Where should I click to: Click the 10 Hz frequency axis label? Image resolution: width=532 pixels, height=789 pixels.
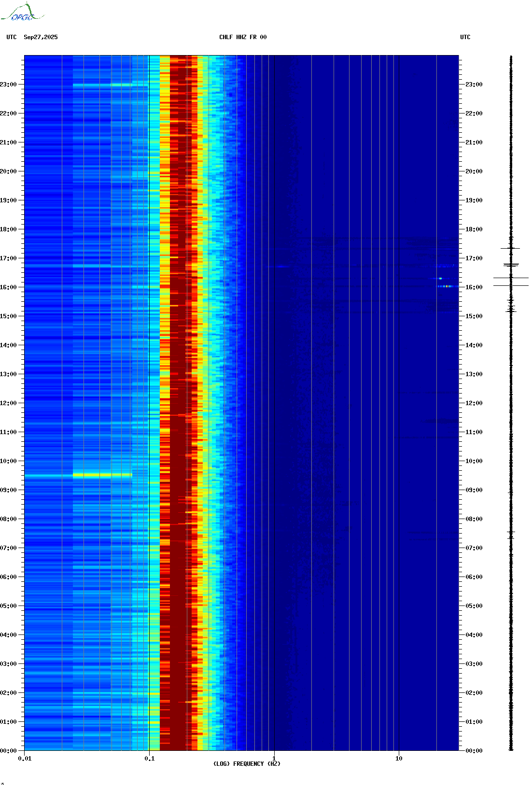(399, 759)
